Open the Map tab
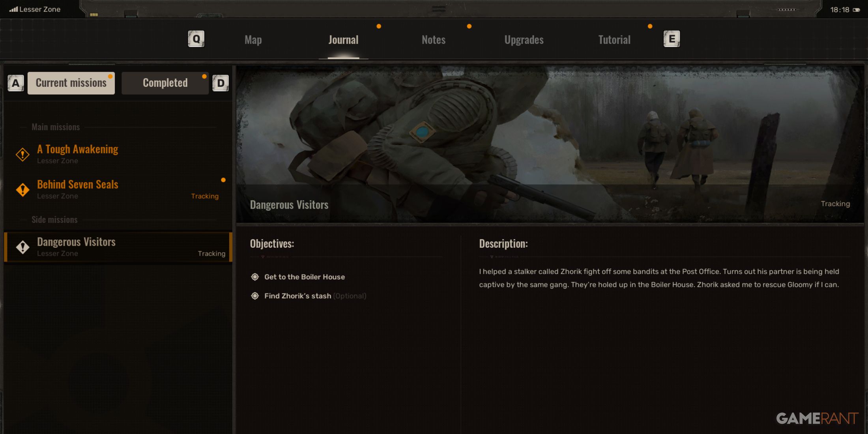The height and width of the screenshot is (434, 868). pyautogui.click(x=253, y=39)
